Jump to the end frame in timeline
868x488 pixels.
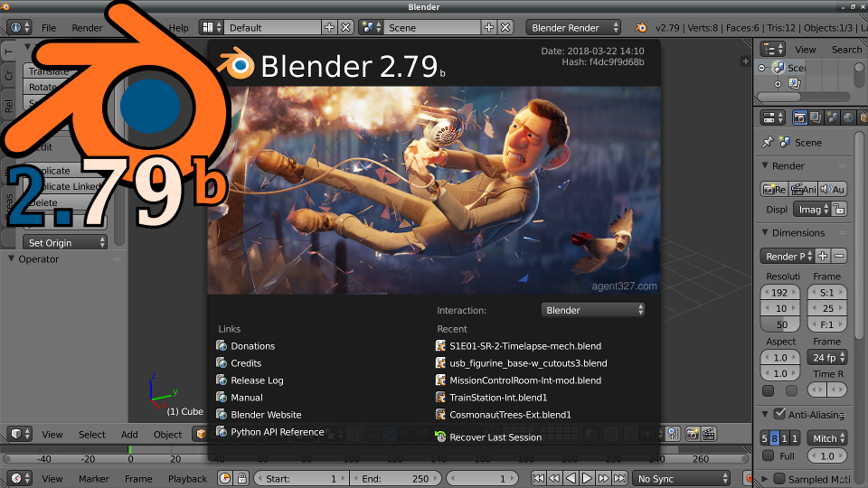point(619,478)
